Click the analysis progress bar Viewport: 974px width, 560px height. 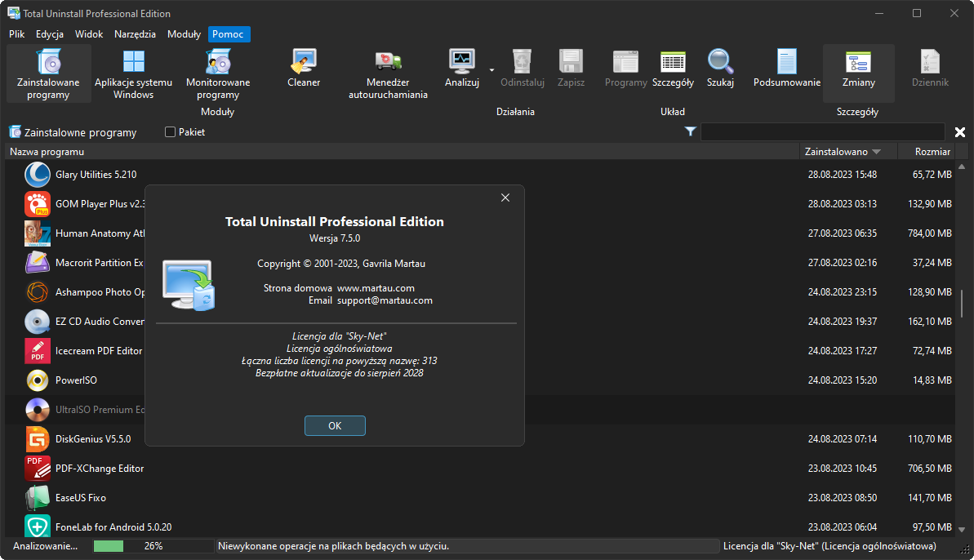153,546
